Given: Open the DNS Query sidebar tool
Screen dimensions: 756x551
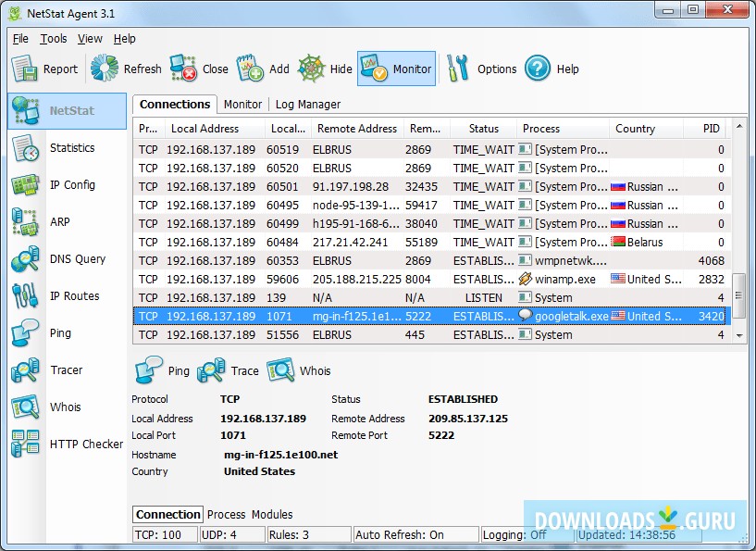Looking at the screenshot, I should [67, 259].
